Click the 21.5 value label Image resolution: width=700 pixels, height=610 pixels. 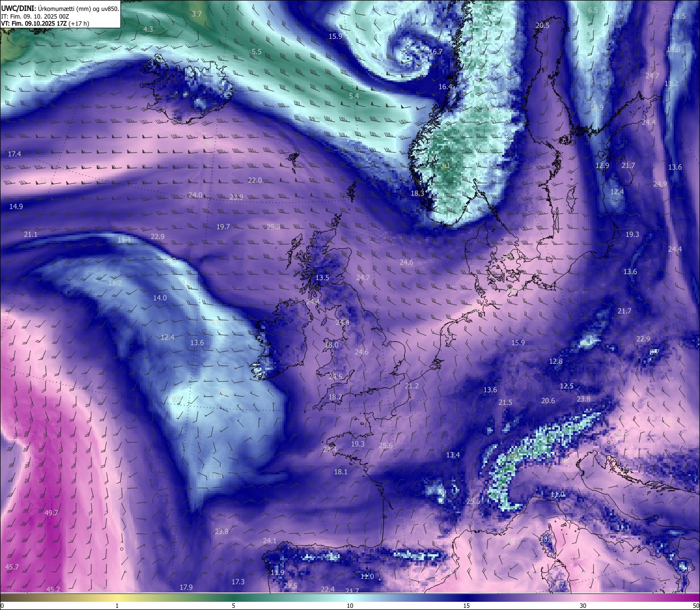point(505,403)
